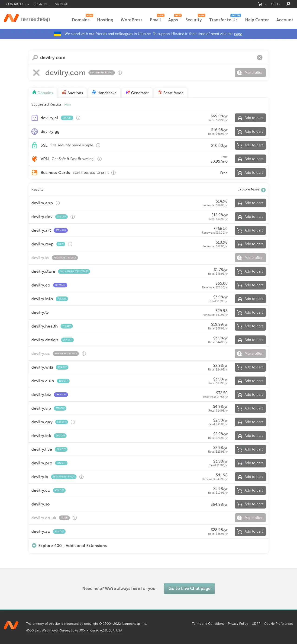Open the Contact Us dropdown

pos(17,4)
